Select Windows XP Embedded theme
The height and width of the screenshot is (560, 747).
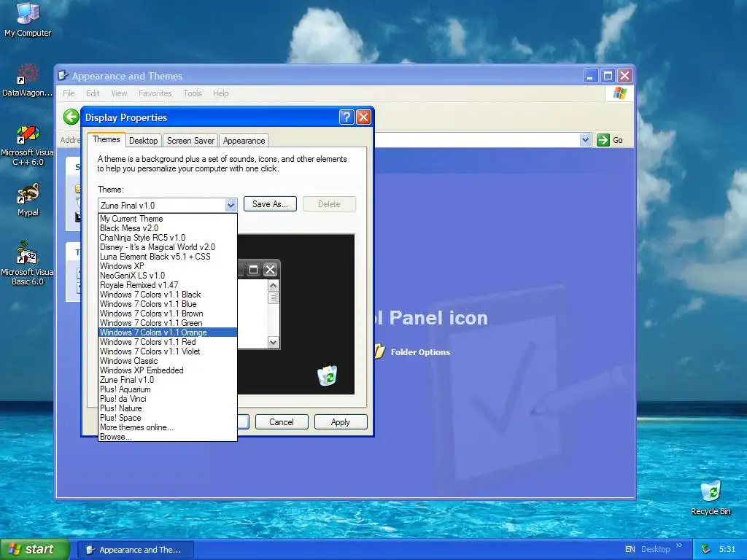pos(168,370)
